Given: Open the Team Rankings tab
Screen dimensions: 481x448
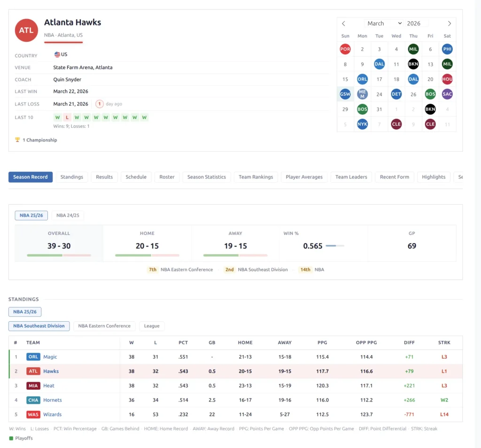Looking at the screenshot, I should tap(256, 177).
